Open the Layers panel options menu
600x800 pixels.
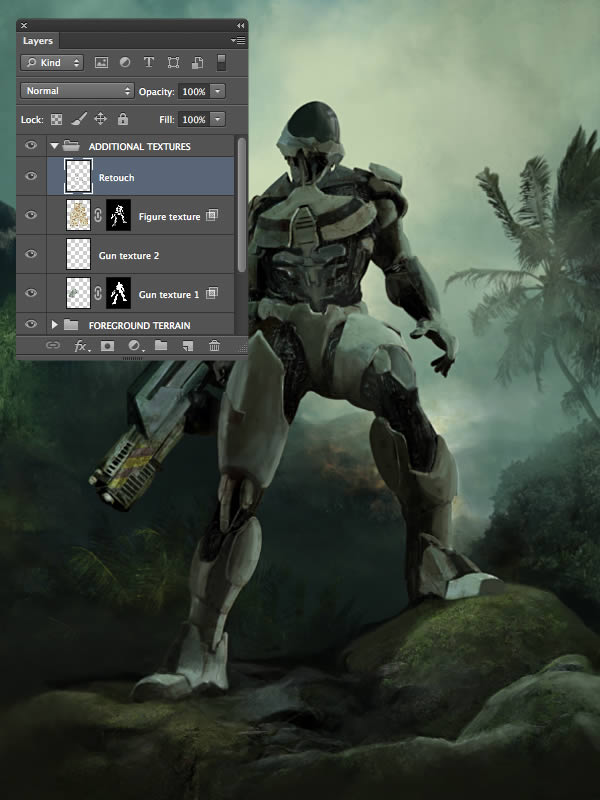[x=238, y=40]
